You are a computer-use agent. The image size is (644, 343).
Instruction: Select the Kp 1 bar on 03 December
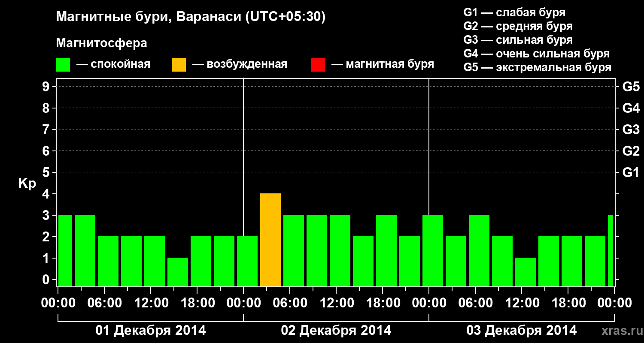click(x=526, y=272)
